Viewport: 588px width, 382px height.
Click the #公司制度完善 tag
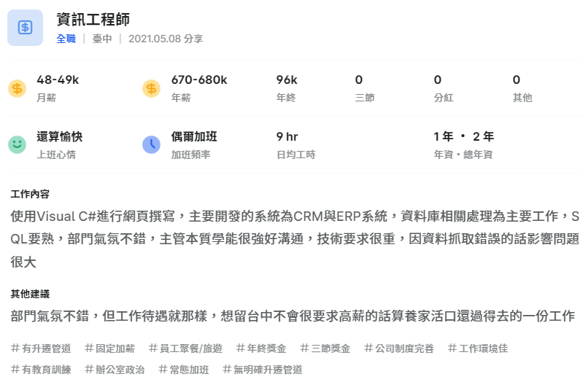(399, 348)
